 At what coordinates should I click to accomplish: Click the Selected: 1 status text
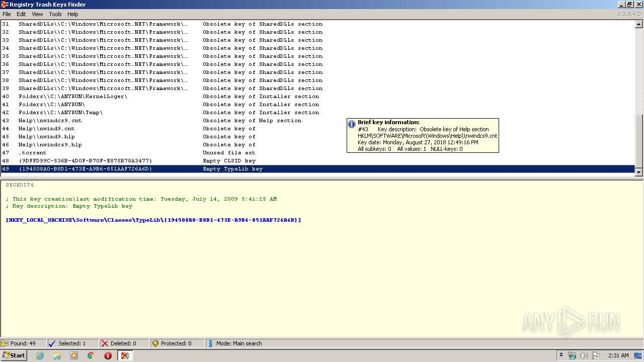[x=72, y=343]
